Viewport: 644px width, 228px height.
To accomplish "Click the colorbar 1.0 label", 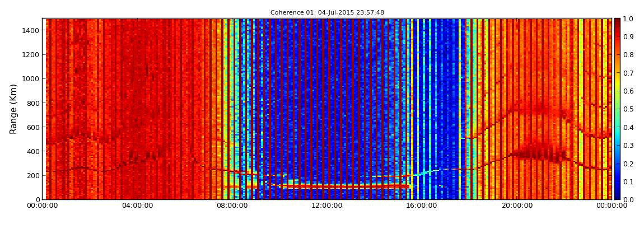I will pos(628,19).
